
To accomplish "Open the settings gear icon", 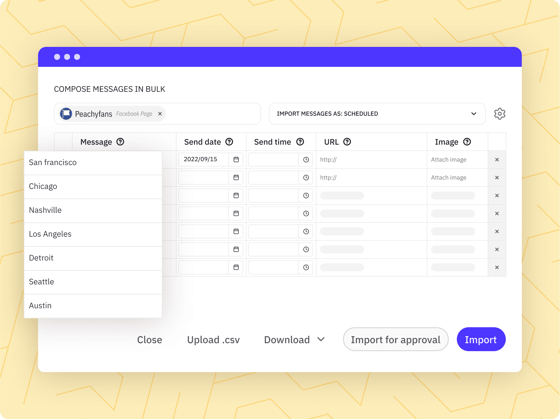I will coord(499,114).
